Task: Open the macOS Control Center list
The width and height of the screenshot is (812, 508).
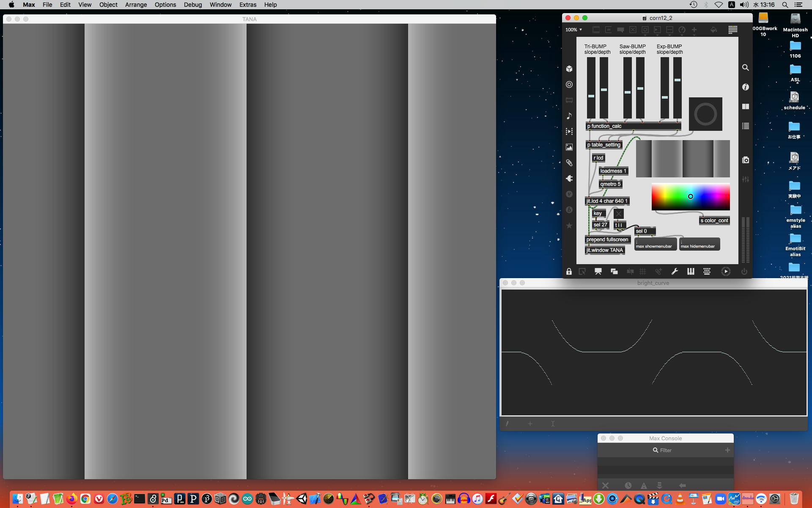Action: [x=798, y=5]
